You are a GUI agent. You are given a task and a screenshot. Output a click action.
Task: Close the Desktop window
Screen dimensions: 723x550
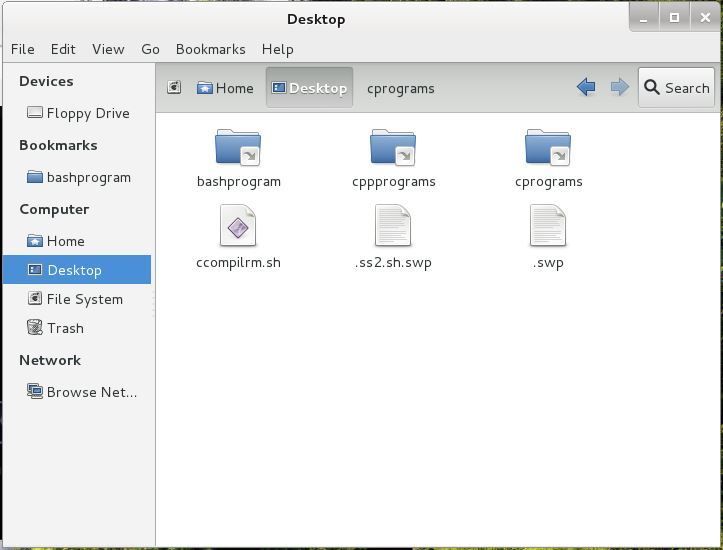(x=705, y=18)
